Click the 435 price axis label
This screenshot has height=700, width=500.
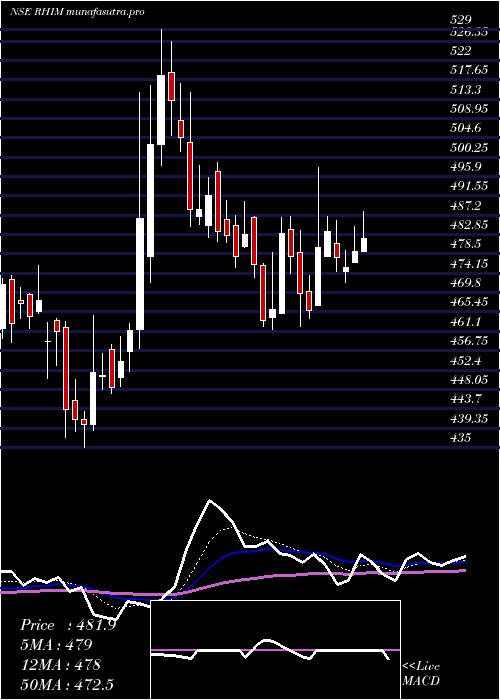pos(461,438)
